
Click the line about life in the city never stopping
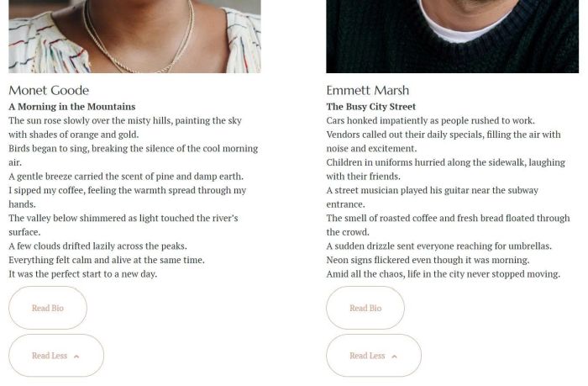[x=443, y=273]
